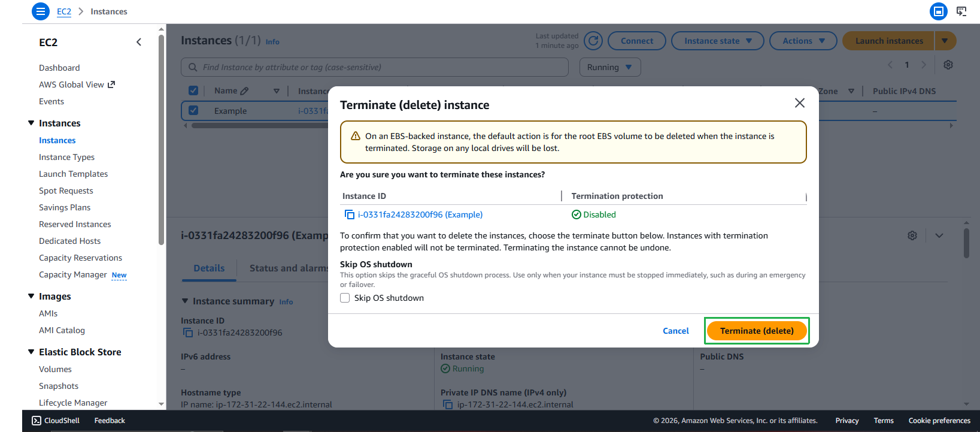Open instance link i-0331fa24283200f96 (Example) in dialog

click(420, 215)
